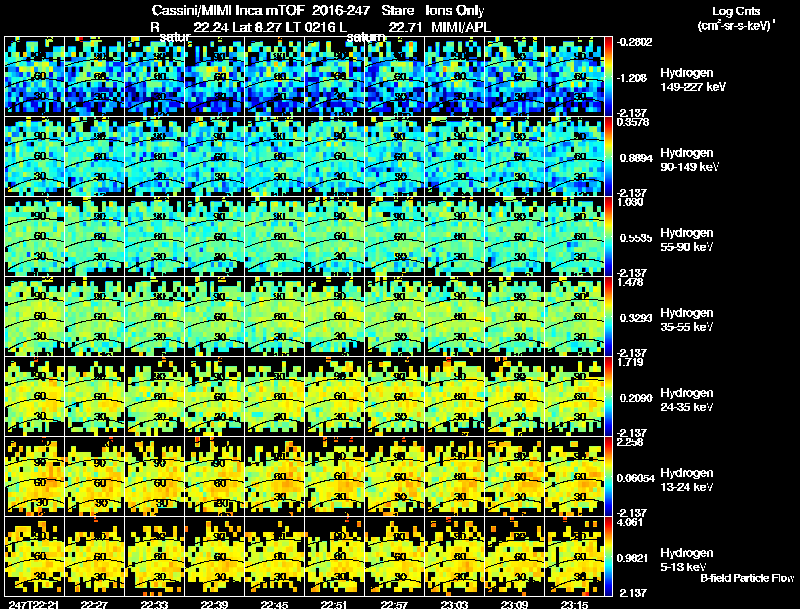Click the color bar beside the 24-35 keV row
800x609 pixels.
[608, 396]
